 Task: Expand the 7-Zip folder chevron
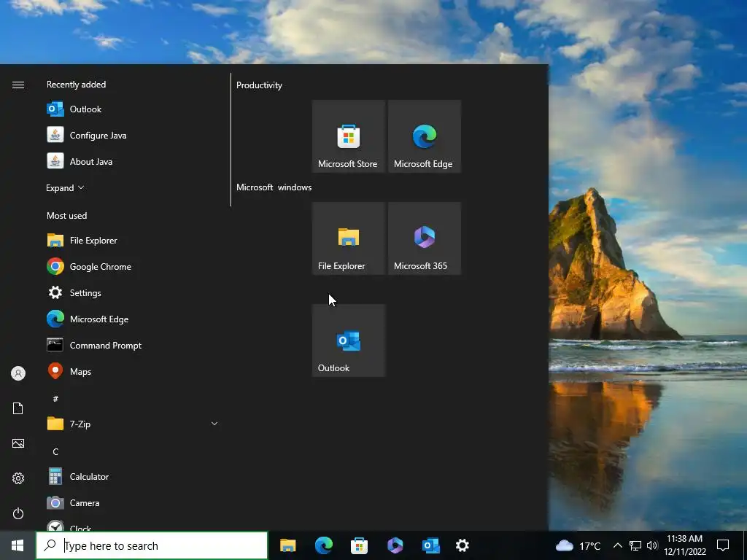[214, 424]
